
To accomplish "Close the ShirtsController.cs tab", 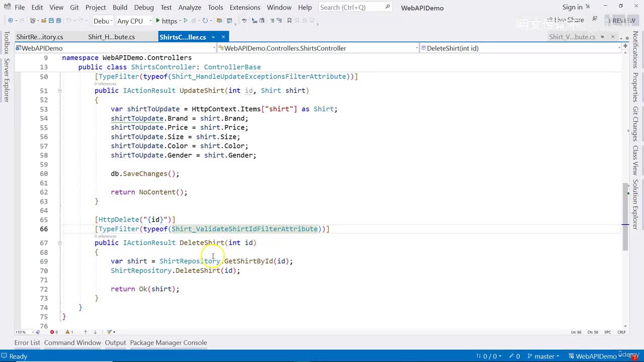I will click(x=223, y=37).
